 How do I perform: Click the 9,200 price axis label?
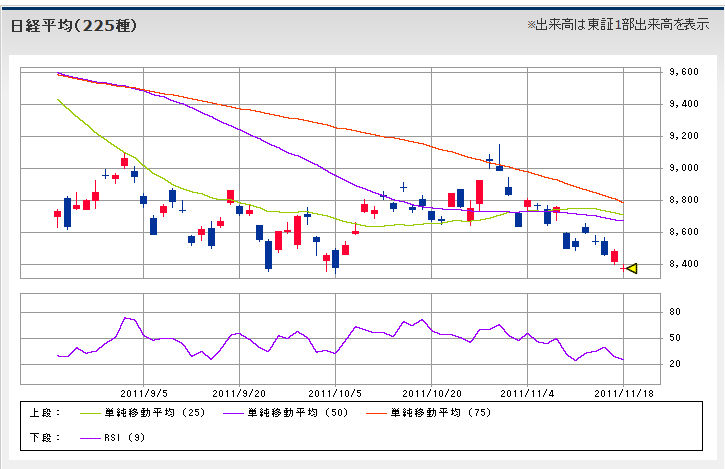683,136
